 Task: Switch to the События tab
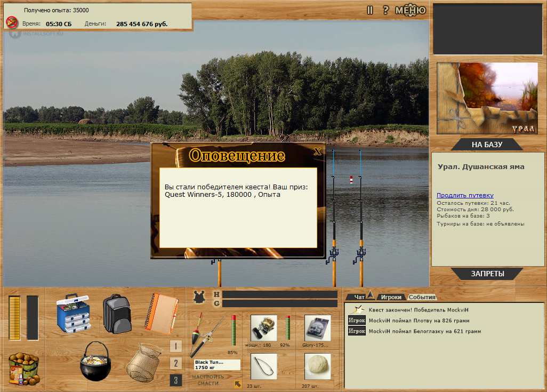tap(422, 297)
